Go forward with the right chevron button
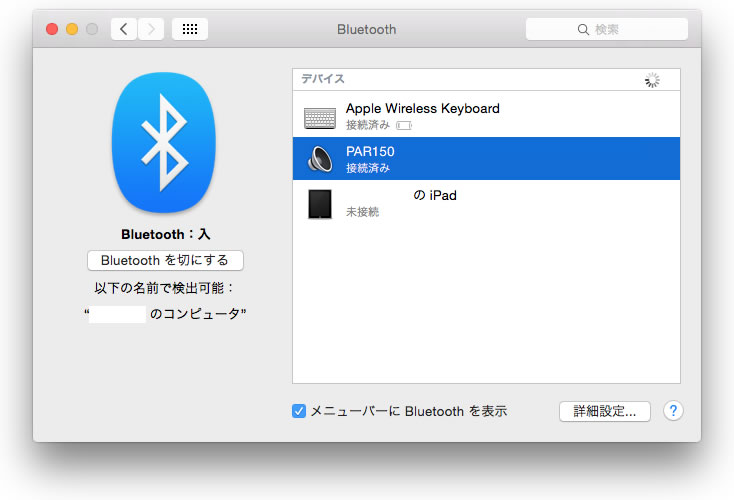This screenshot has height=500, width=734. (151, 29)
